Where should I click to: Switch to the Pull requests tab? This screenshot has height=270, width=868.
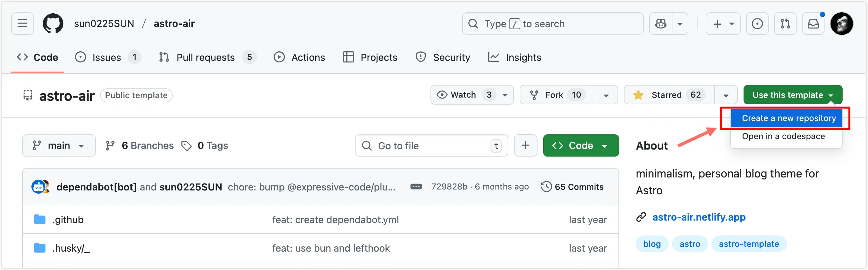[208, 57]
